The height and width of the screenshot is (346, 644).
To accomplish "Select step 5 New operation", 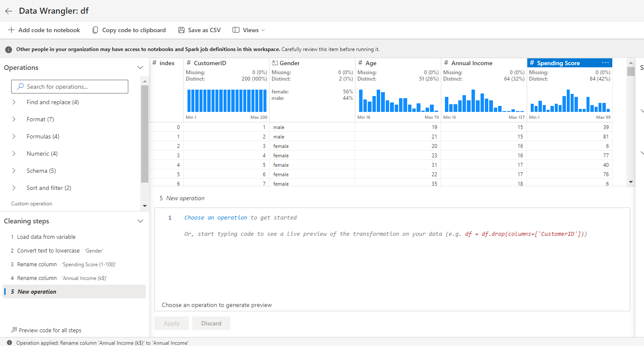I will click(x=74, y=292).
